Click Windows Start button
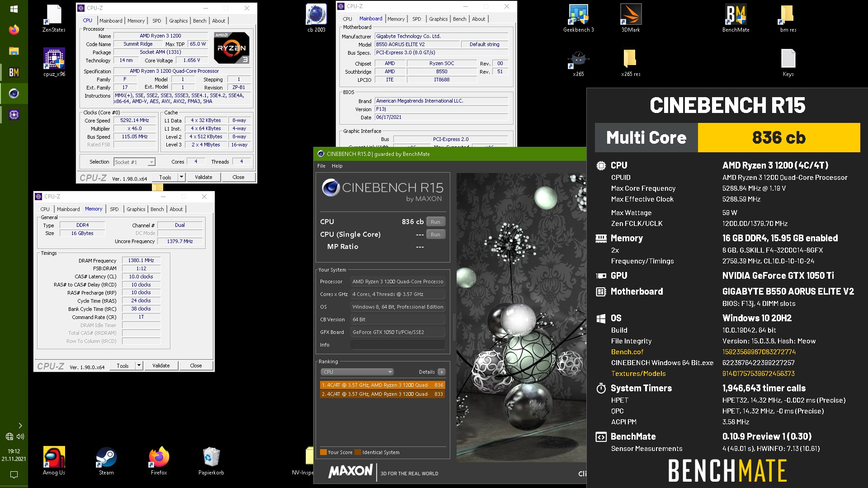Viewport: 868px width, 488px height. click(14, 9)
